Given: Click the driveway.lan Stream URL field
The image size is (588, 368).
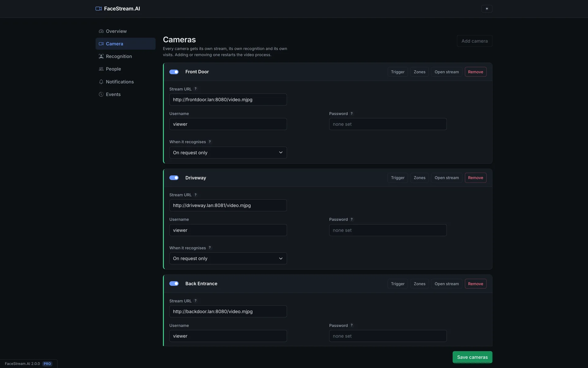Looking at the screenshot, I should coord(228,205).
